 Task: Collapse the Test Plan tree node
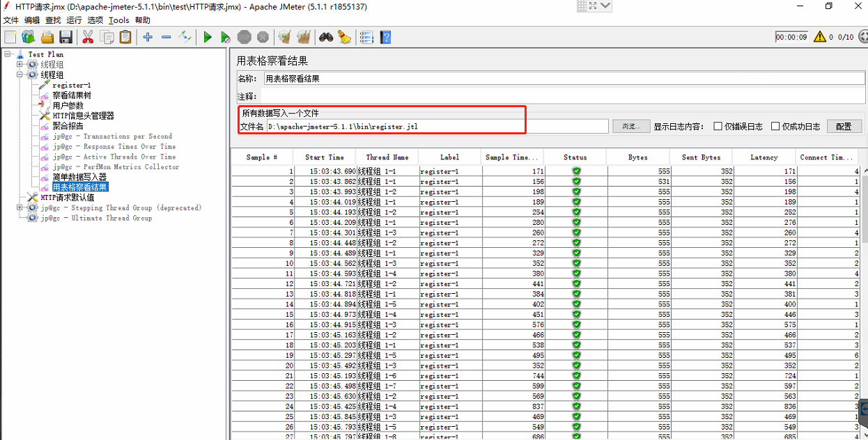click(x=6, y=54)
